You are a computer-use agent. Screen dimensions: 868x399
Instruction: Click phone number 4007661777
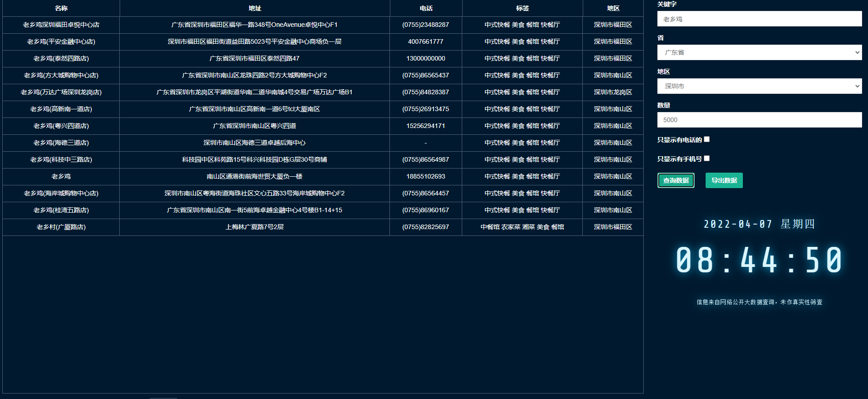coord(425,41)
